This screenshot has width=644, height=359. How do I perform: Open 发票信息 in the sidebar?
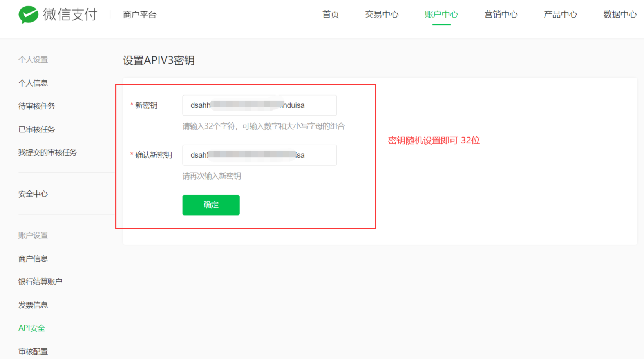[33, 305]
